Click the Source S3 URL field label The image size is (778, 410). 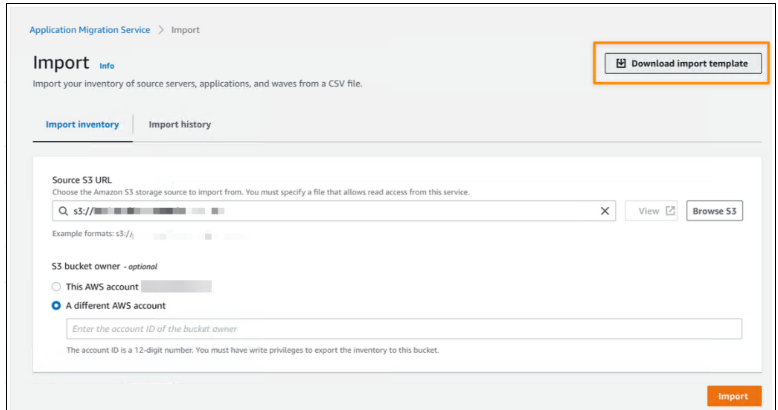(x=81, y=180)
